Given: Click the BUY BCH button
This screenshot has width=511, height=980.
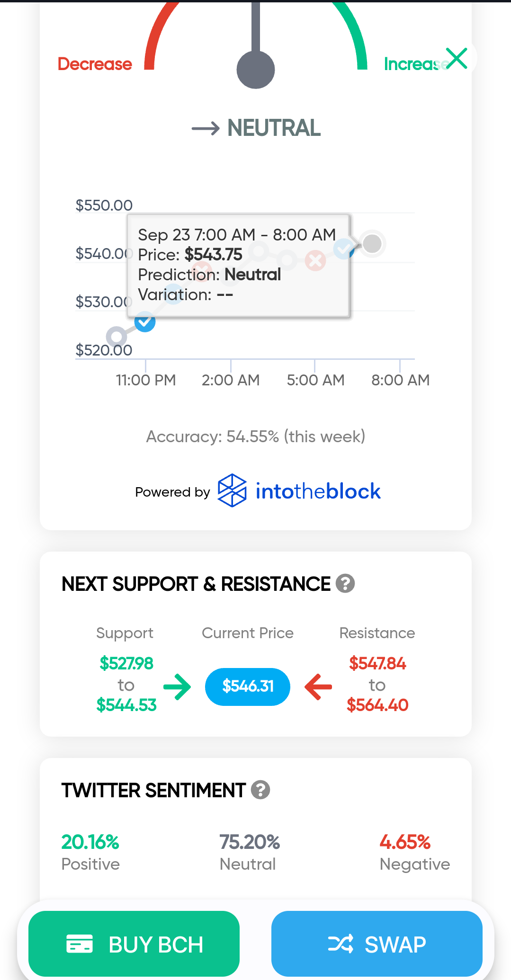Looking at the screenshot, I should (134, 944).
